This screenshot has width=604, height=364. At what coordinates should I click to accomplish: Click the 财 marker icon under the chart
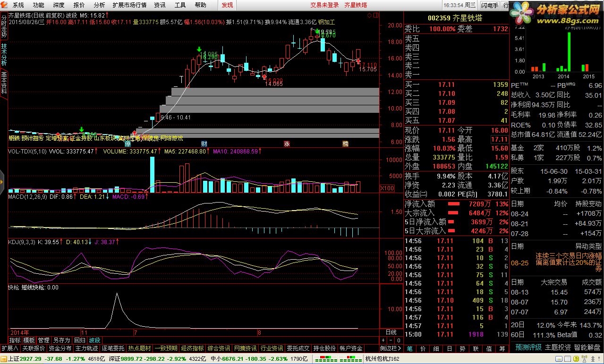[204, 144]
